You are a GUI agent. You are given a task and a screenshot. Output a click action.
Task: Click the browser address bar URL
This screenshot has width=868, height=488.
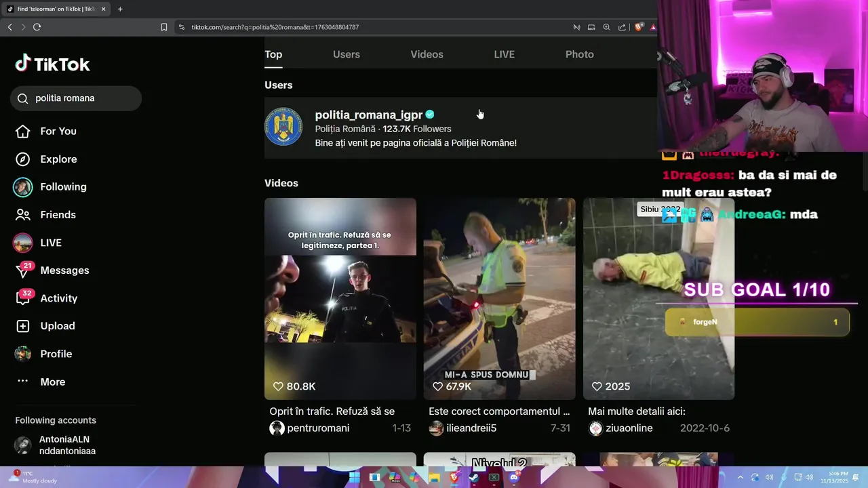tap(275, 27)
